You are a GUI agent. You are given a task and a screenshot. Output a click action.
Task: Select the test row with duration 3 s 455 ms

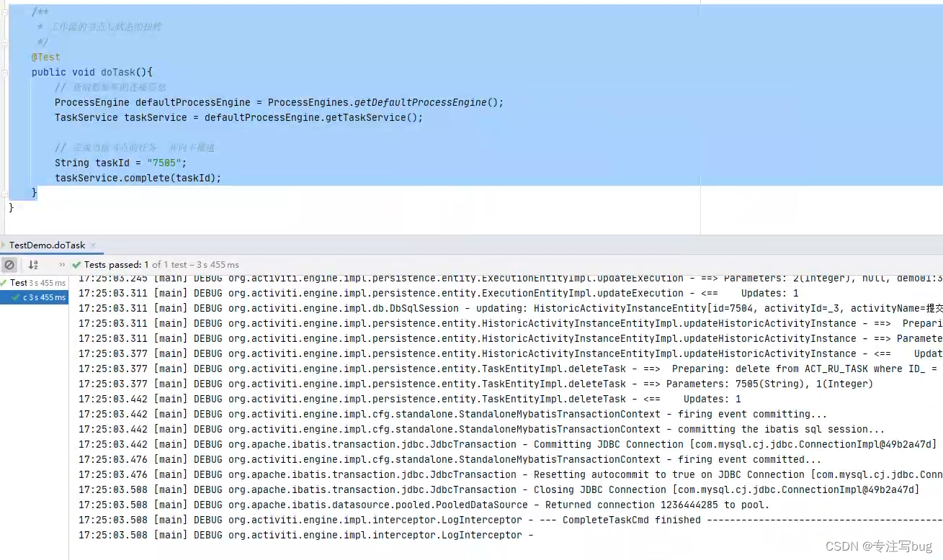coord(34,297)
